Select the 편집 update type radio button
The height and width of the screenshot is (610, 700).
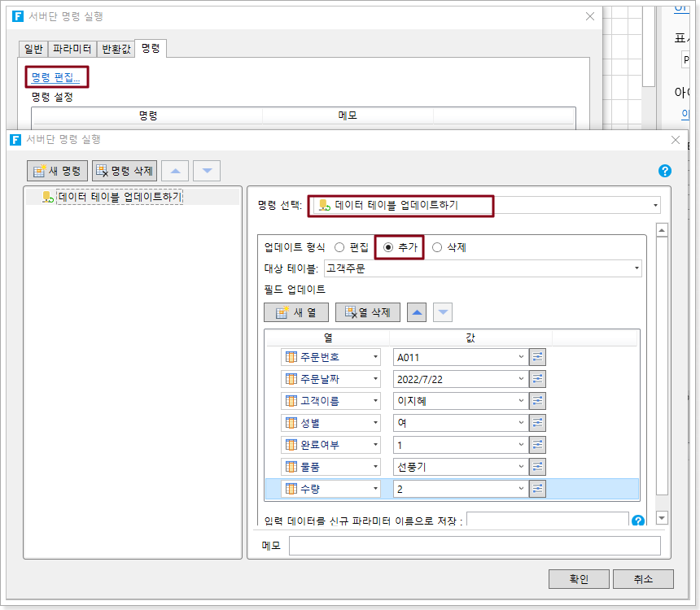click(x=339, y=247)
